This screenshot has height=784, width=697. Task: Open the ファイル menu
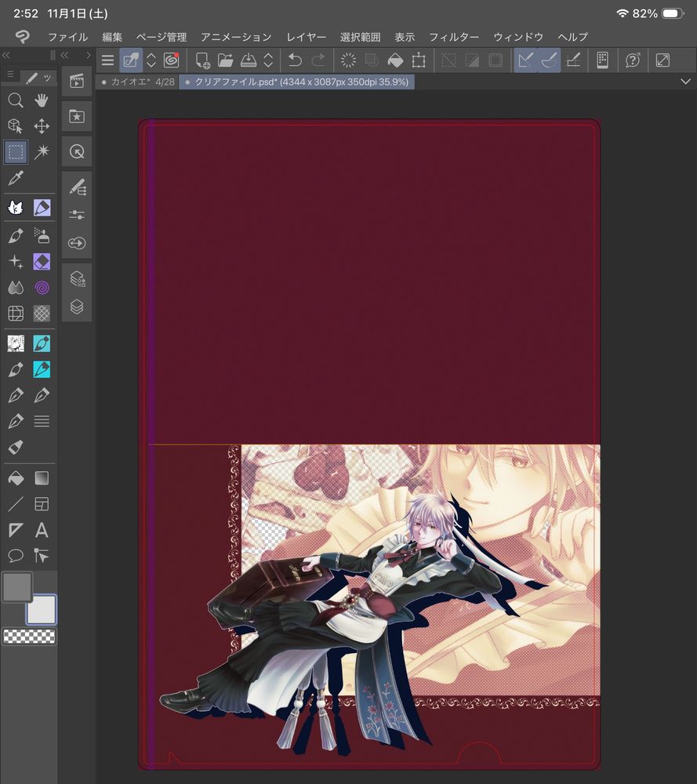[x=68, y=37]
